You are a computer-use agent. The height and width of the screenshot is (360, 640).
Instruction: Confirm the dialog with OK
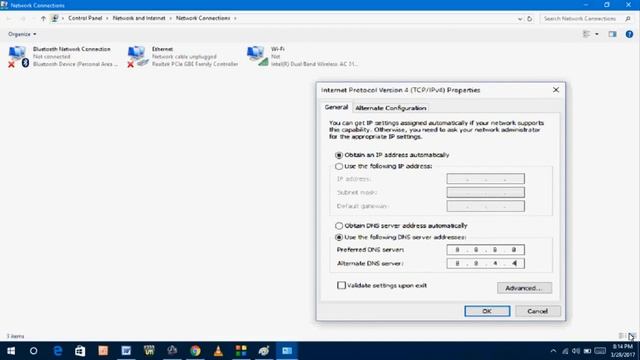point(487,311)
